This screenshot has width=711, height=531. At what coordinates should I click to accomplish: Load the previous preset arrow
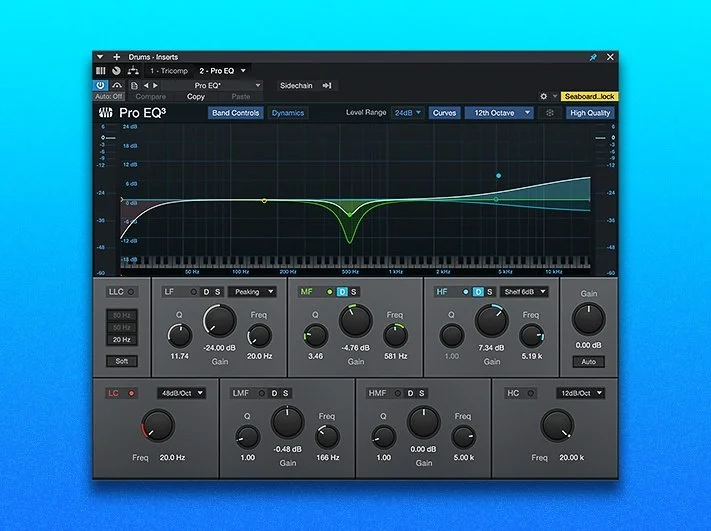[x=146, y=85]
